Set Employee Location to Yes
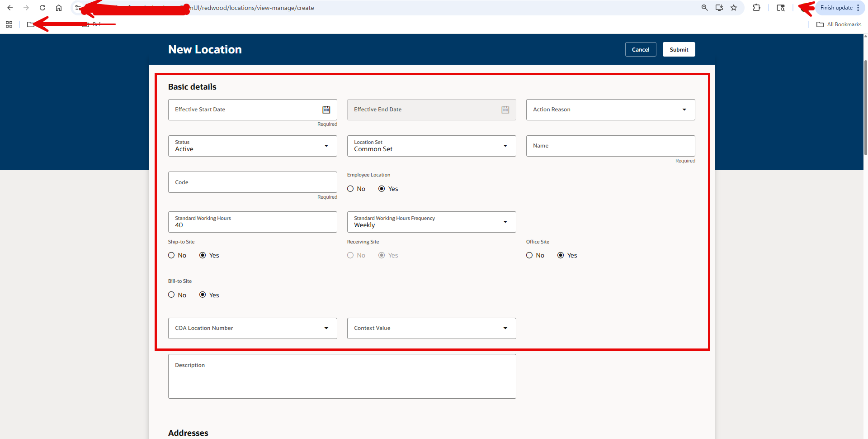 pyautogui.click(x=382, y=189)
